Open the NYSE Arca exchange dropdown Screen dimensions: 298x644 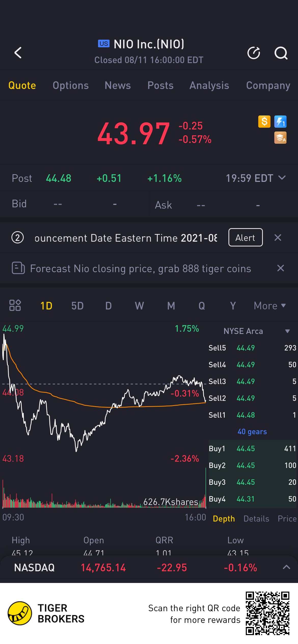[287, 331]
